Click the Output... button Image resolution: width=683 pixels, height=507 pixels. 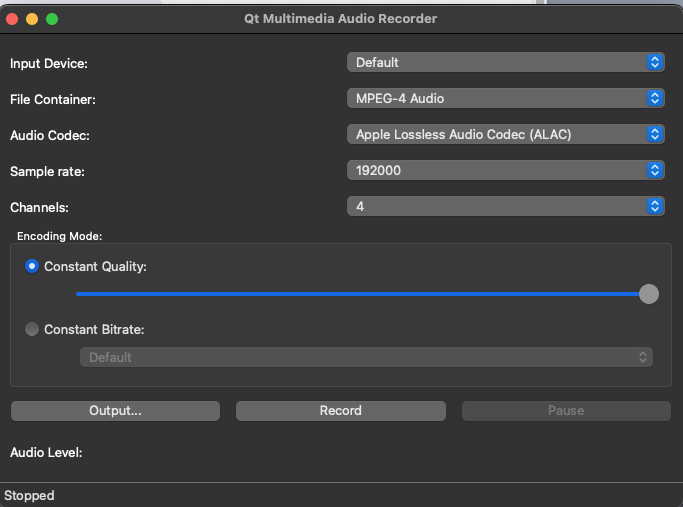tap(115, 411)
